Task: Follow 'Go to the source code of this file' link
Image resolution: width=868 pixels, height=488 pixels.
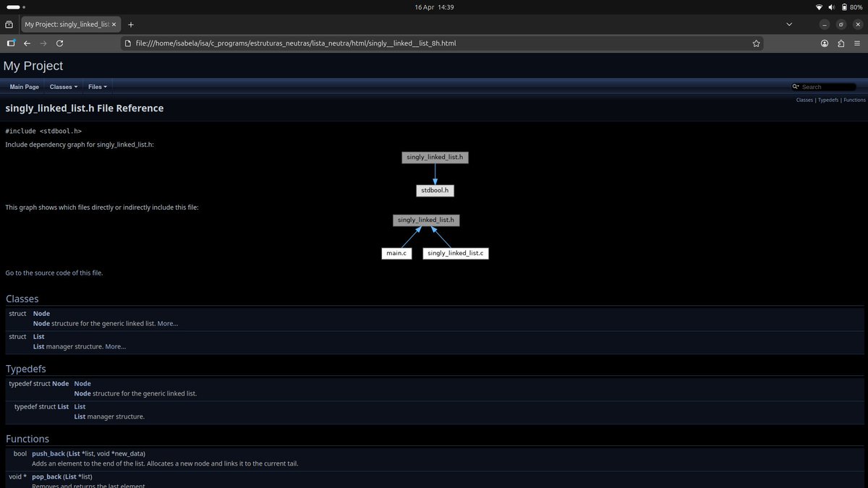Action: (x=54, y=273)
